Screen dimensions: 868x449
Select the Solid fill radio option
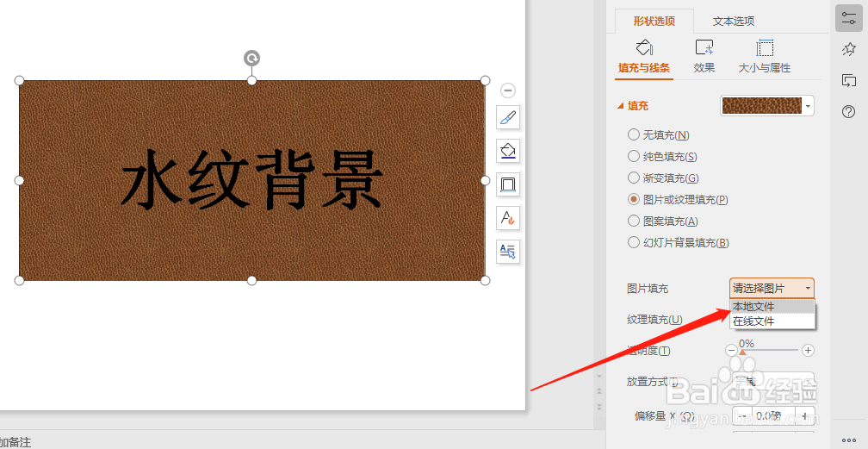634,156
